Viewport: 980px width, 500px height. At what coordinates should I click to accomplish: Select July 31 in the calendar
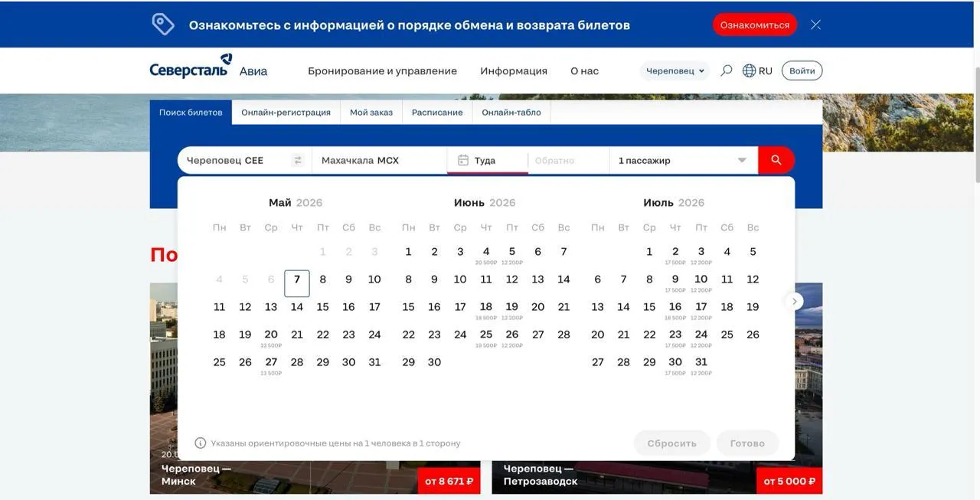coord(701,365)
